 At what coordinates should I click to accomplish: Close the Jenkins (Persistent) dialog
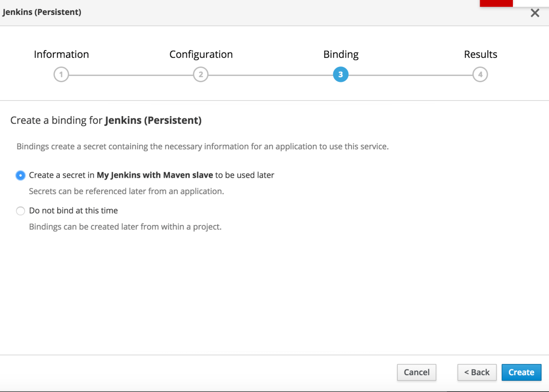pyautogui.click(x=535, y=13)
